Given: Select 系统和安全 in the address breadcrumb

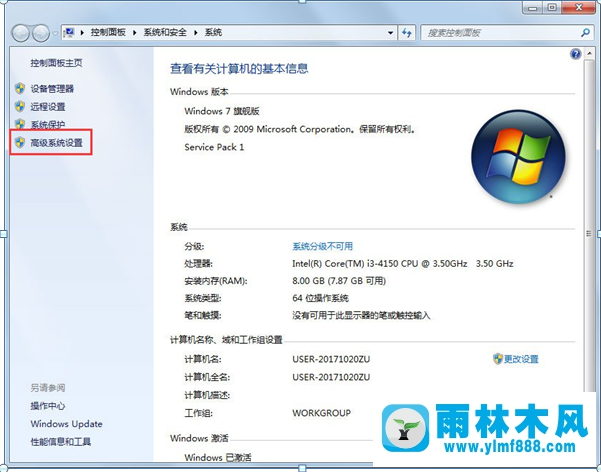Looking at the screenshot, I should click(x=165, y=33).
